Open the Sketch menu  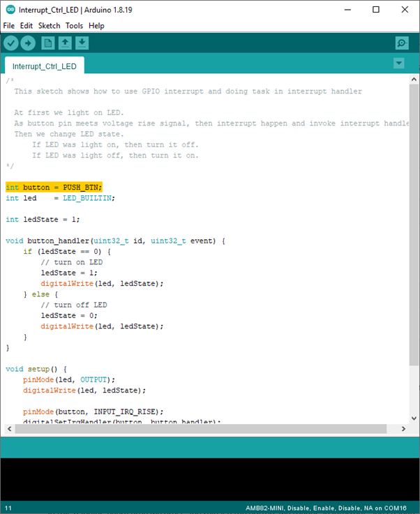coord(49,26)
